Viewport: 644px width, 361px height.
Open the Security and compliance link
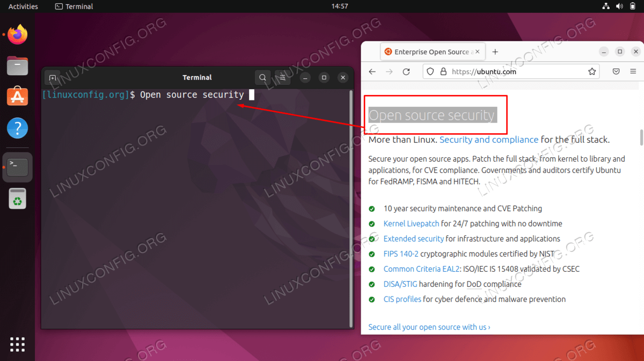[489, 140]
